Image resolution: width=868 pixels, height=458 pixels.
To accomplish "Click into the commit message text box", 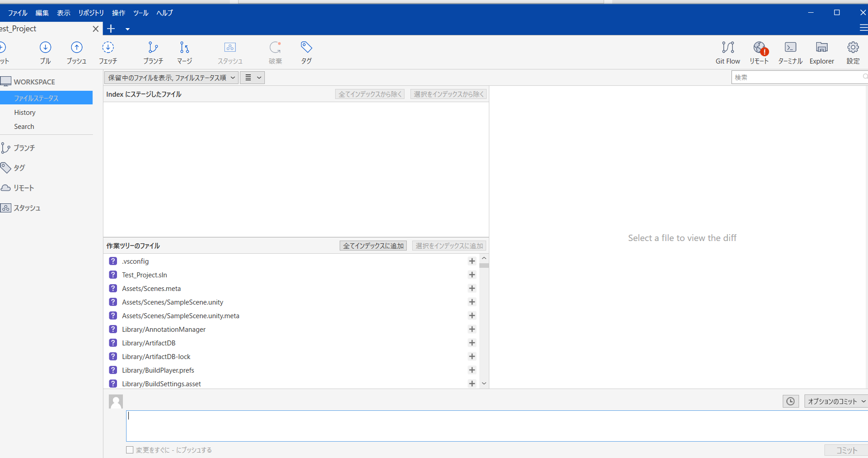I will pyautogui.click(x=497, y=426).
